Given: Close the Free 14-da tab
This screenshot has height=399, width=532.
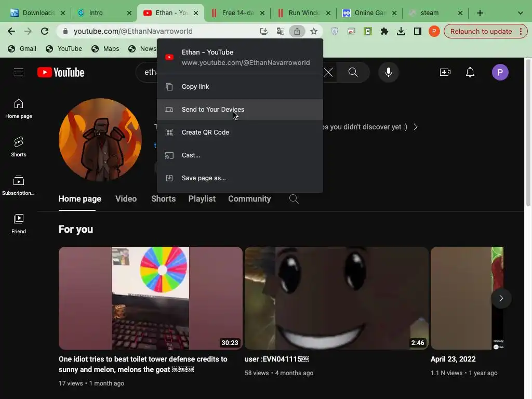Looking at the screenshot, I should tap(262, 13).
